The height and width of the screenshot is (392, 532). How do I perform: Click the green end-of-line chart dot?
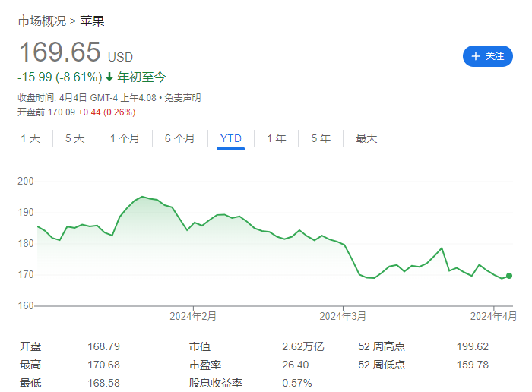(x=509, y=276)
